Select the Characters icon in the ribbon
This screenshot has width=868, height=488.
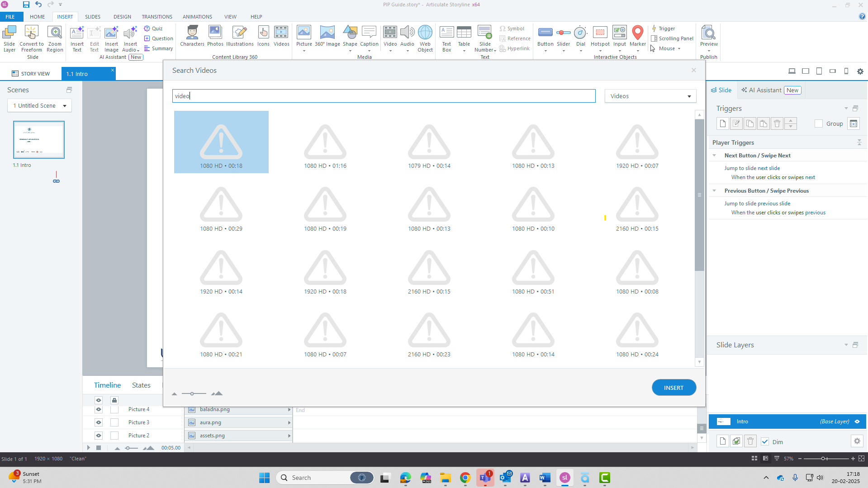pos(192,36)
